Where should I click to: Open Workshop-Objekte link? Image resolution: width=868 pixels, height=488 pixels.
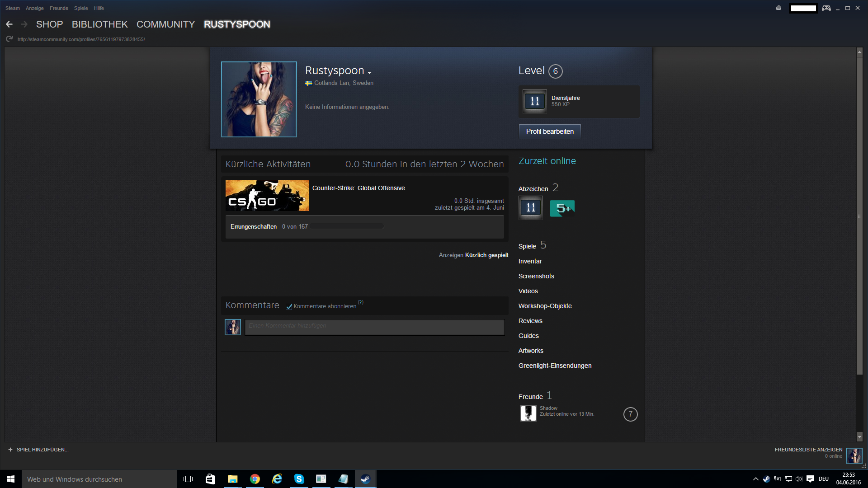coord(545,306)
